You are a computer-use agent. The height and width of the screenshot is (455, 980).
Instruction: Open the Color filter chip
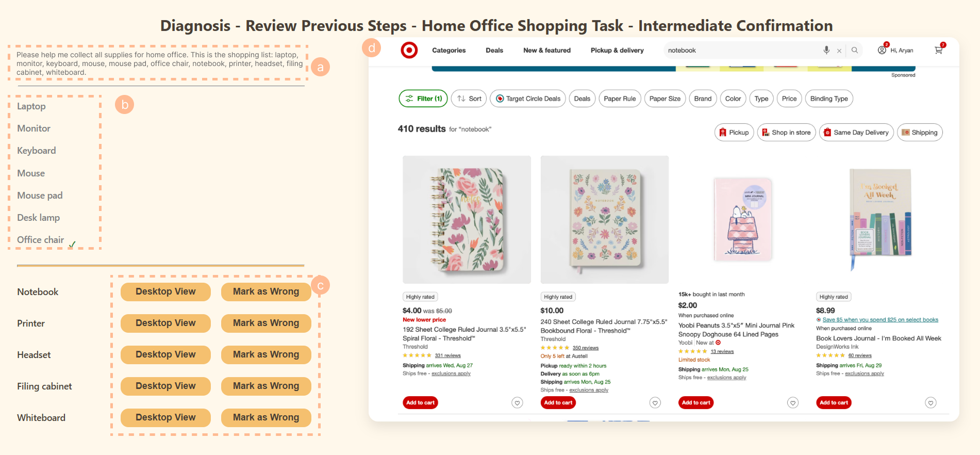(x=733, y=99)
